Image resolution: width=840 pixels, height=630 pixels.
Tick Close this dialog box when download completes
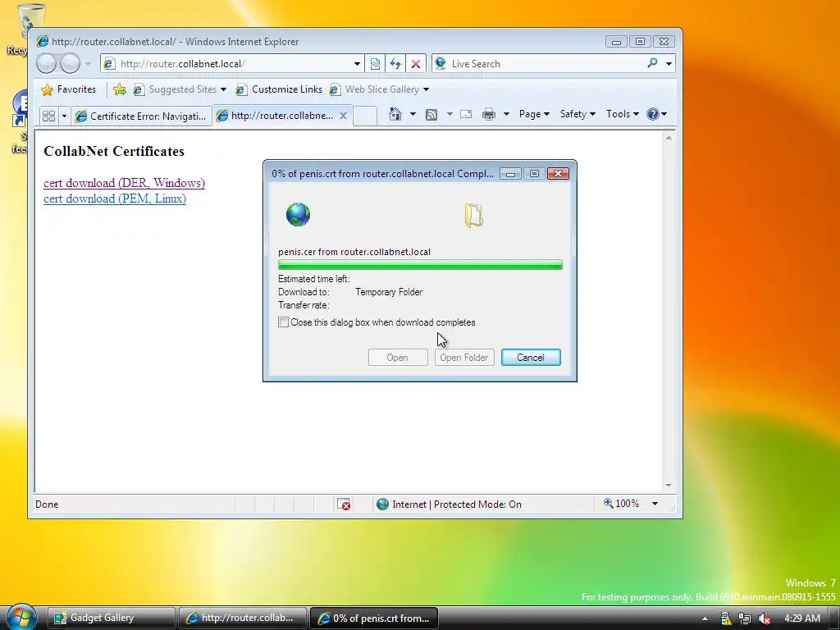point(283,322)
